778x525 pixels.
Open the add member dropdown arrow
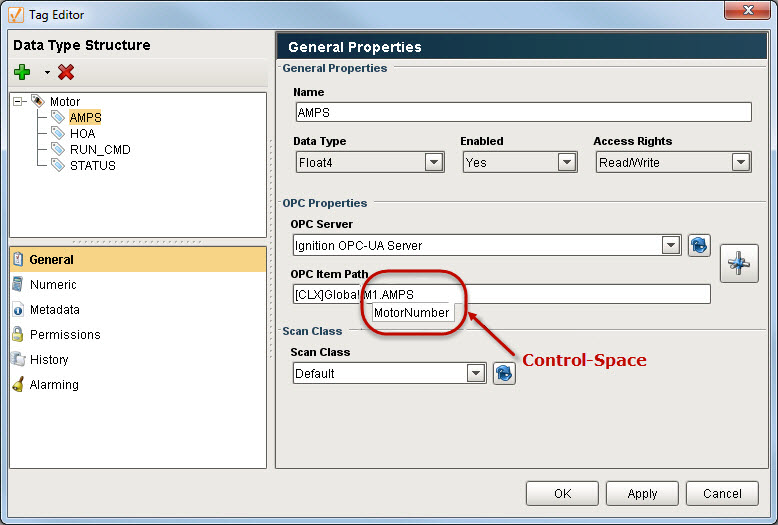point(46,73)
